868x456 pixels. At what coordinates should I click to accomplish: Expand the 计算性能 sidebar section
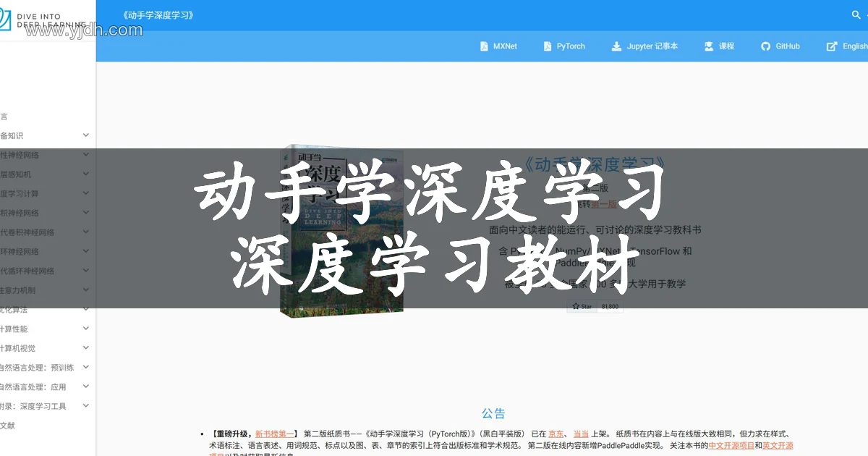coord(86,329)
